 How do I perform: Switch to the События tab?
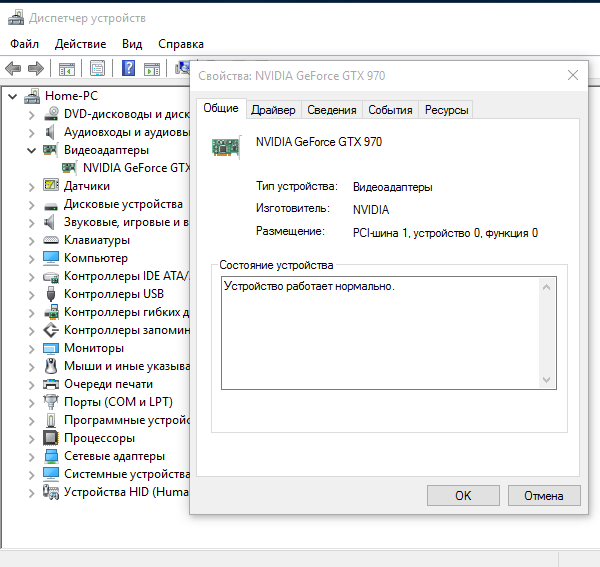click(x=390, y=110)
